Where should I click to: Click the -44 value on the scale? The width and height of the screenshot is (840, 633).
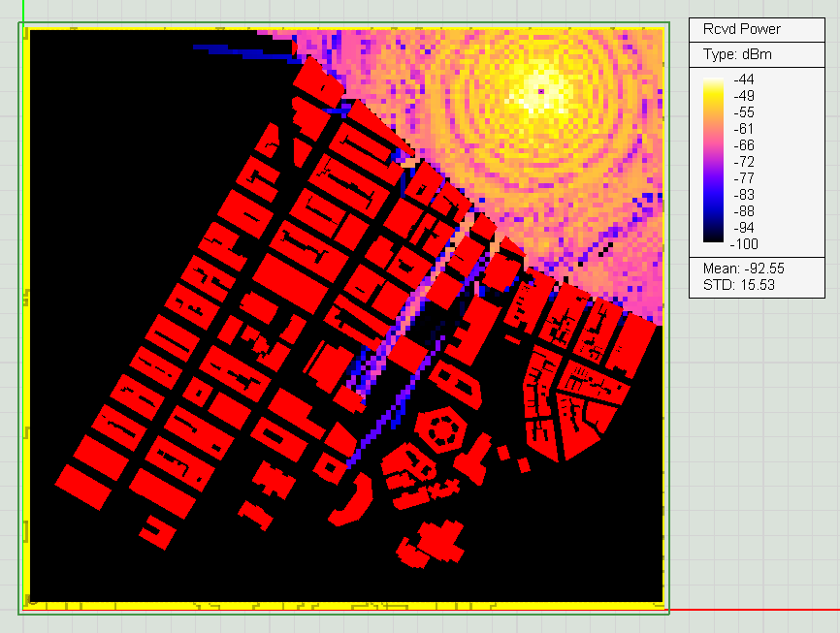(744, 79)
